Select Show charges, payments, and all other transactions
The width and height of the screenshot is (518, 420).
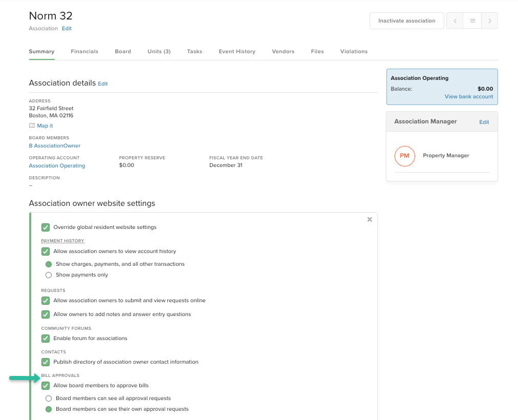click(x=49, y=264)
